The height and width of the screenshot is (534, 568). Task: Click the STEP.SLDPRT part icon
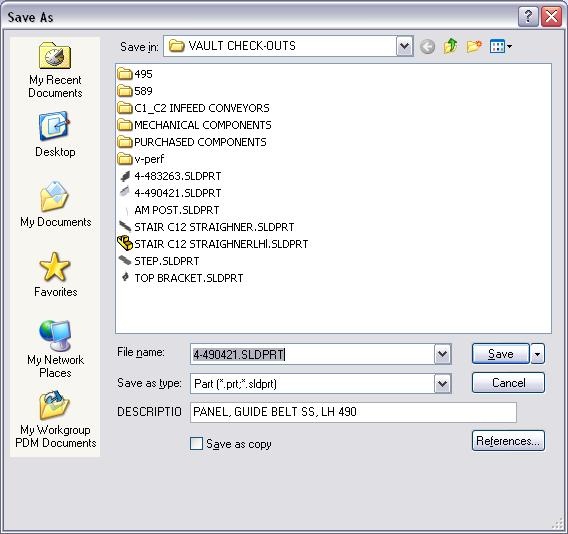tap(125, 260)
